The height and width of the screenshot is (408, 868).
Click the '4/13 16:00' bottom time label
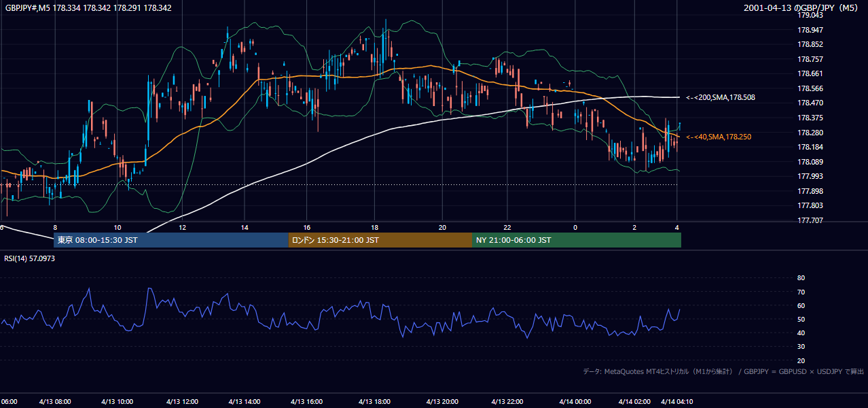coord(307,402)
